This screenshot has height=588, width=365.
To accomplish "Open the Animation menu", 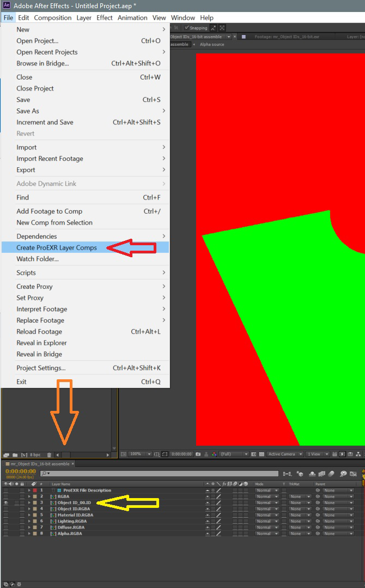I will coord(132,17).
